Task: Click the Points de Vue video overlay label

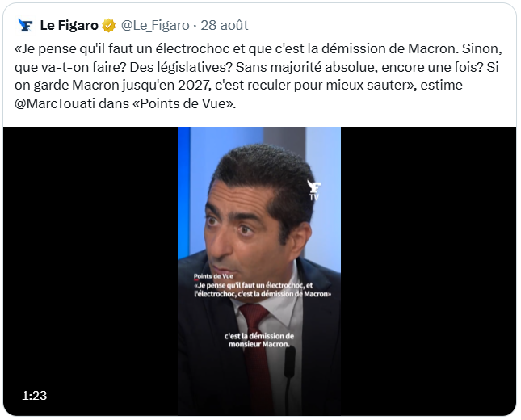Action: pyautogui.click(x=213, y=276)
